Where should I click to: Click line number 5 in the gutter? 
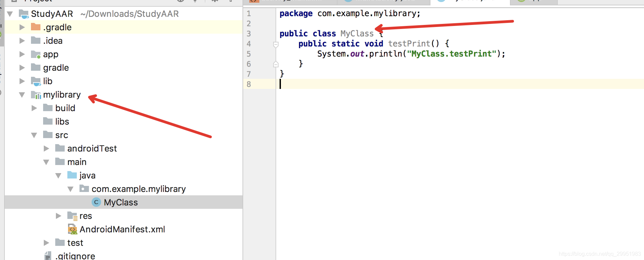point(249,54)
